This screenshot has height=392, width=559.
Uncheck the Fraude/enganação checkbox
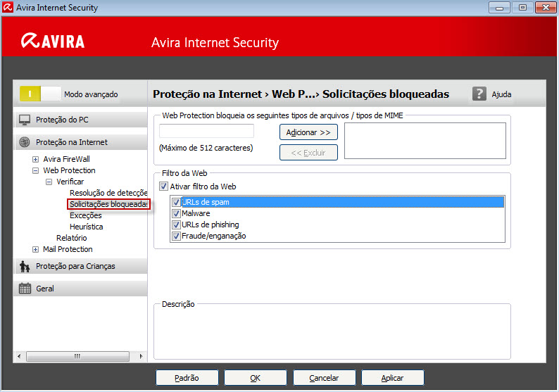[176, 236]
